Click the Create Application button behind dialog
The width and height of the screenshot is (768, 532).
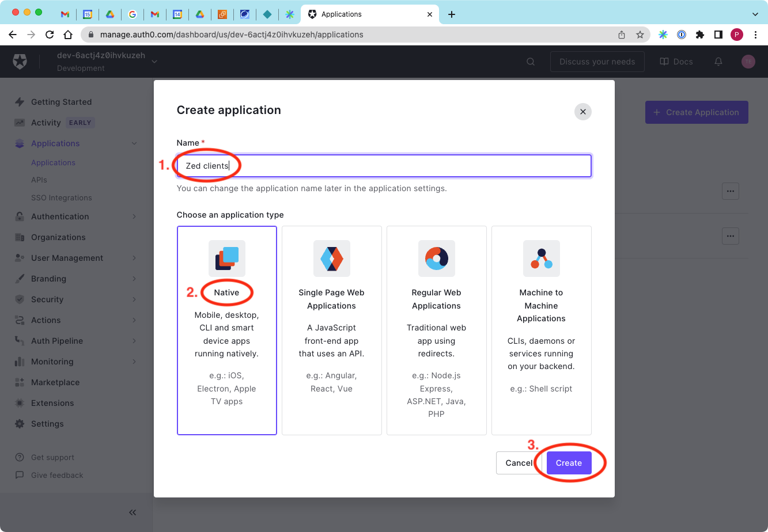coord(697,112)
